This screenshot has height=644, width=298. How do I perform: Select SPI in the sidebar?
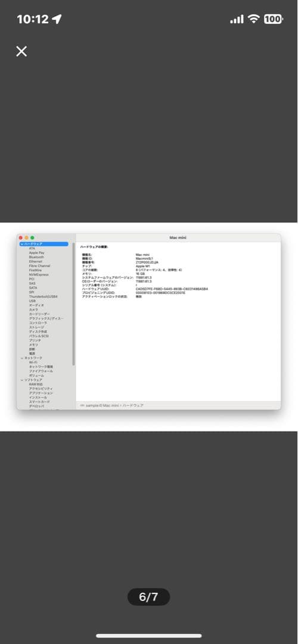click(32, 292)
